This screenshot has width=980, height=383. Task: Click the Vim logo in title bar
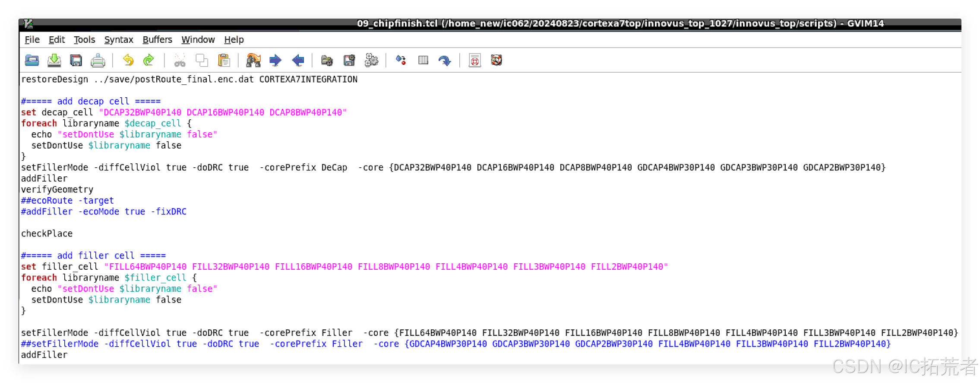pyautogui.click(x=28, y=24)
